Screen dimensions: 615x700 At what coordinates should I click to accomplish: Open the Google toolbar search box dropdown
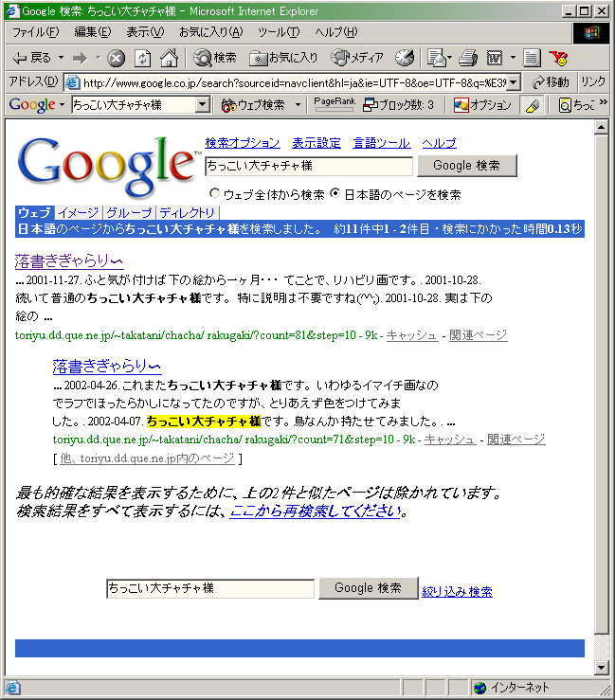[x=203, y=105]
